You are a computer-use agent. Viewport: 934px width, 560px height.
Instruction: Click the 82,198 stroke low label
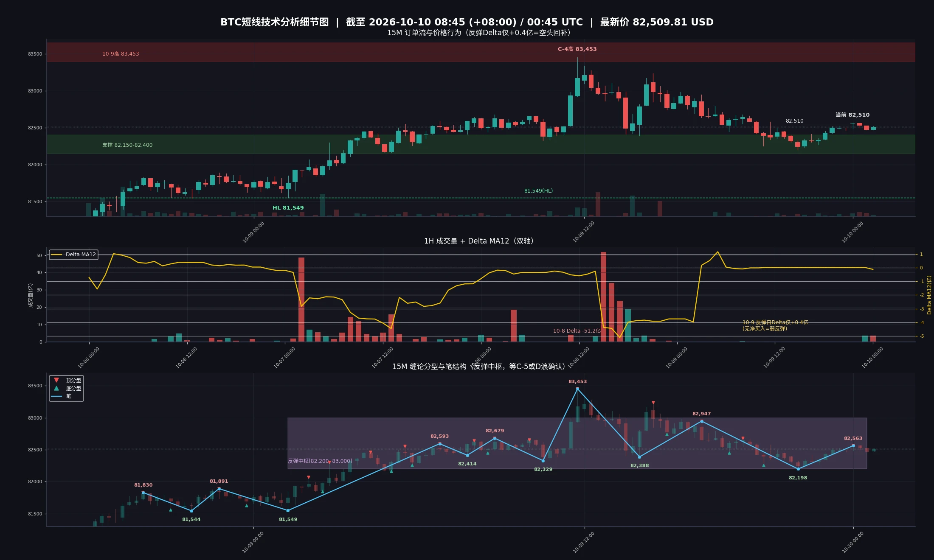click(x=798, y=478)
